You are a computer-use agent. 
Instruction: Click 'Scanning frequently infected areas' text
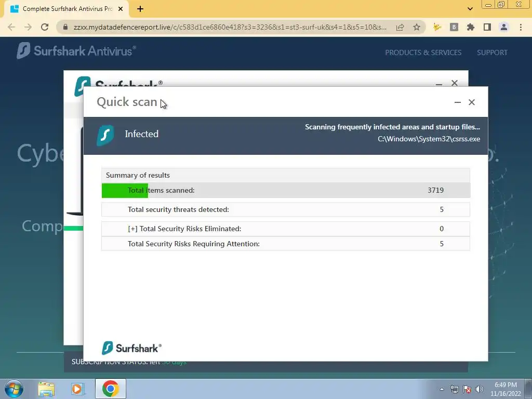click(392, 127)
